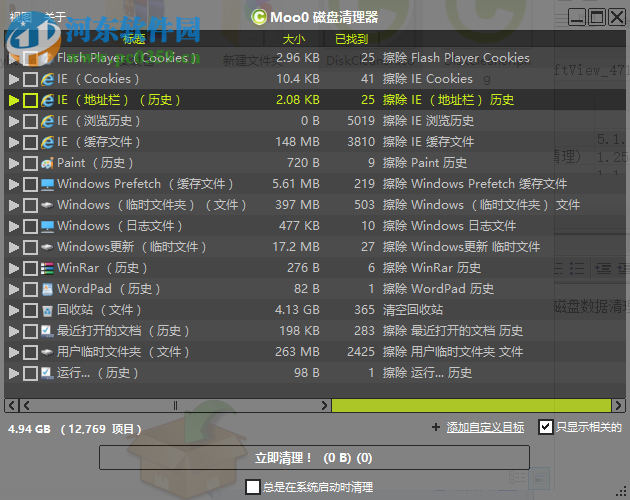Click the Moo0 logo icon in title bar
Image resolution: width=630 pixels, height=500 pixels.
pos(259,17)
